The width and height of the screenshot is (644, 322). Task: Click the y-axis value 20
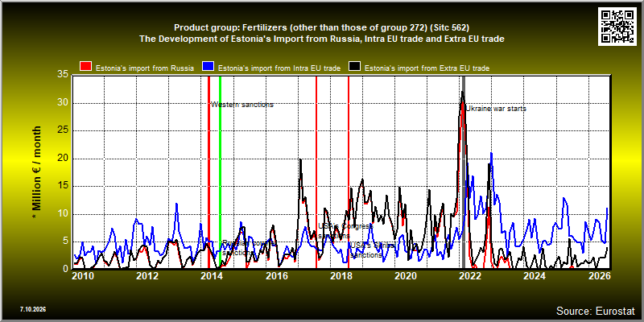(63, 159)
